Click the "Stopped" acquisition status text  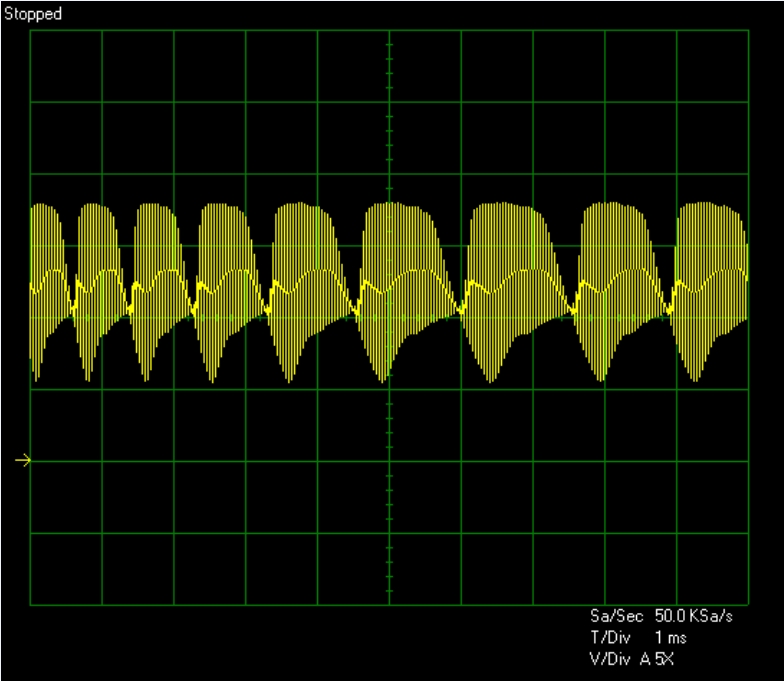point(33,14)
